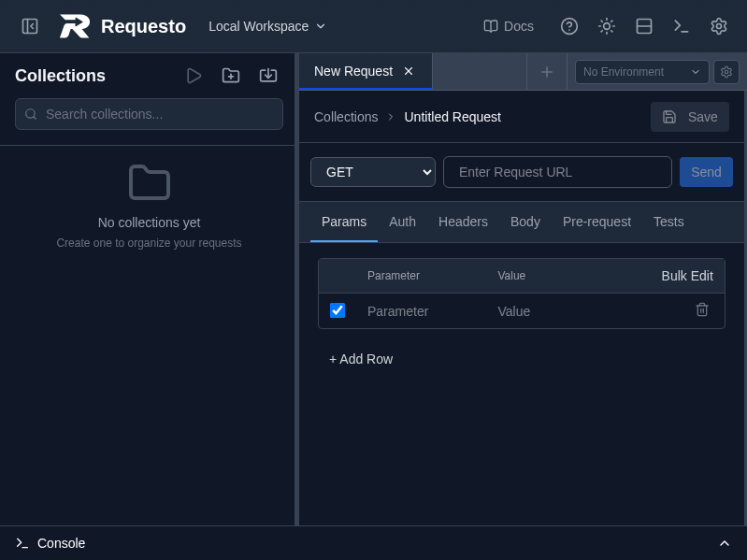The width and height of the screenshot is (747, 560).
Task: Focus the Enter Request URL field
Action: tap(557, 172)
